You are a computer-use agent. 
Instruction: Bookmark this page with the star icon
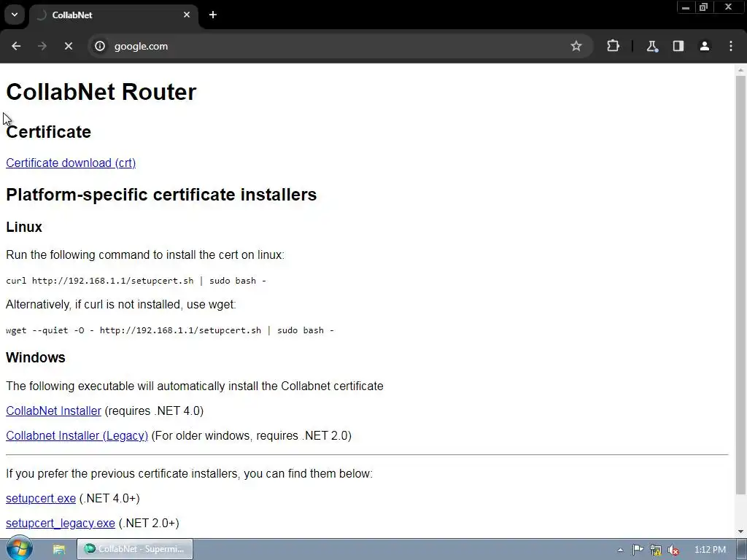pos(576,46)
